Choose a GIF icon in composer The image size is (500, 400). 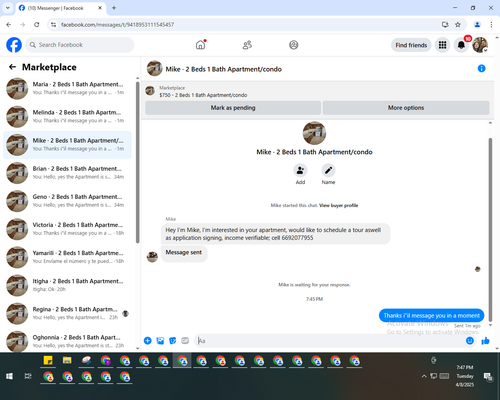click(185, 340)
